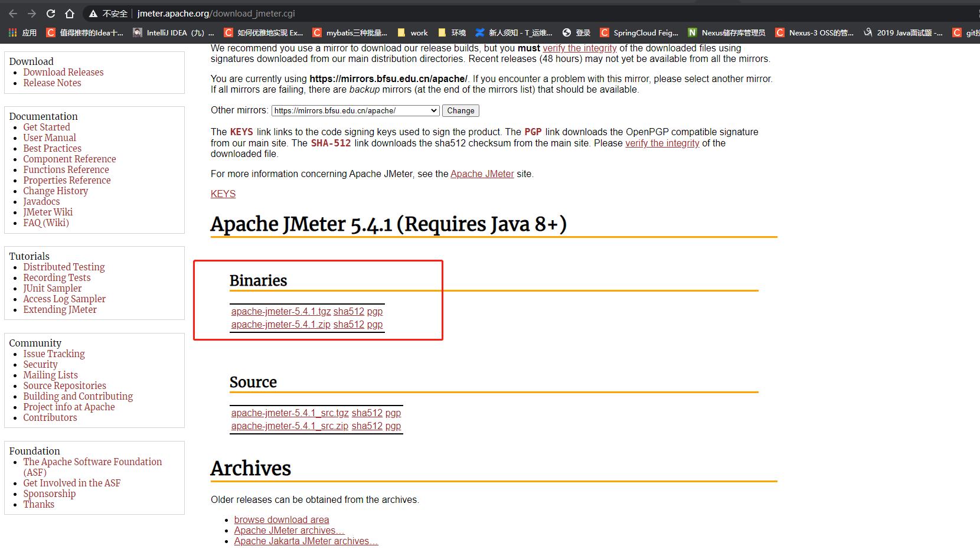
Task: Open the Nexus-3 OSS的管 bookmark
Action: click(815, 32)
